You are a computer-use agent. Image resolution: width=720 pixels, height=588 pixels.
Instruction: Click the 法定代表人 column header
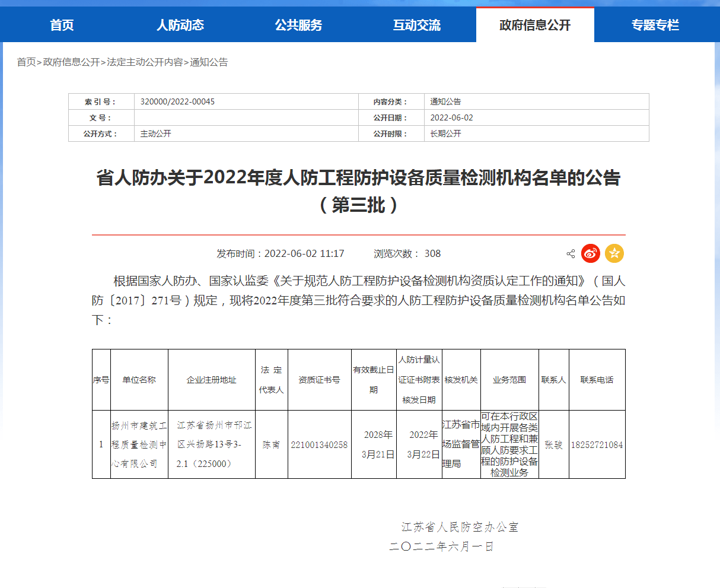(272, 380)
